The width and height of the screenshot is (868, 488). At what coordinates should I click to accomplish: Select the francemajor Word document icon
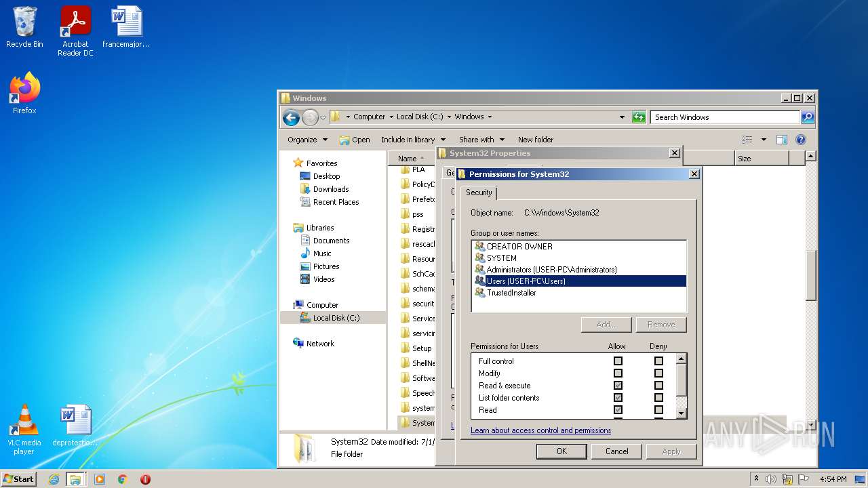tap(126, 27)
